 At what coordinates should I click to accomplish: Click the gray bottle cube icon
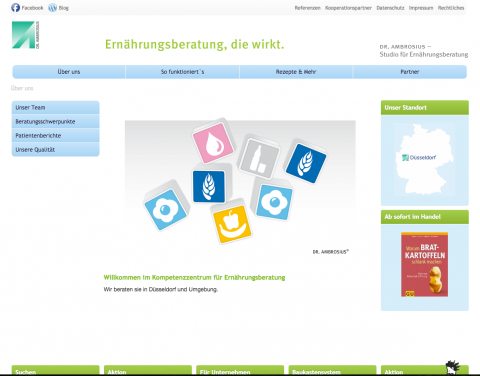click(x=259, y=157)
